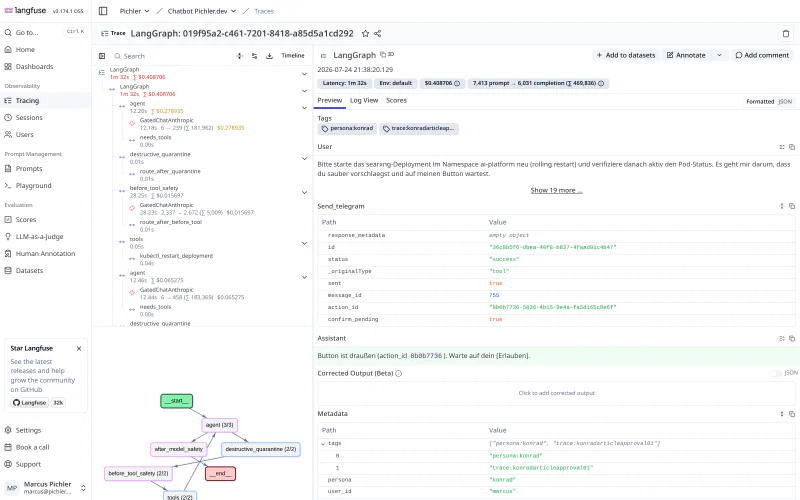Copy the Assistant message content
Screen dimensions: 800x500
tap(792, 338)
